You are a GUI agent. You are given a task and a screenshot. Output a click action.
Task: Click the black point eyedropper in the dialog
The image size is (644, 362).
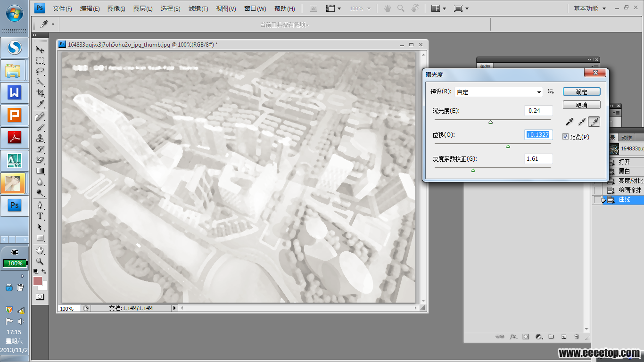click(570, 122)
